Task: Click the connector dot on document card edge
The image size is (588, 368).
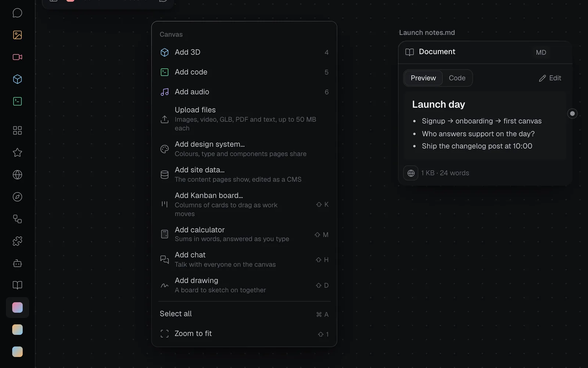Action: tap(572, 114)
